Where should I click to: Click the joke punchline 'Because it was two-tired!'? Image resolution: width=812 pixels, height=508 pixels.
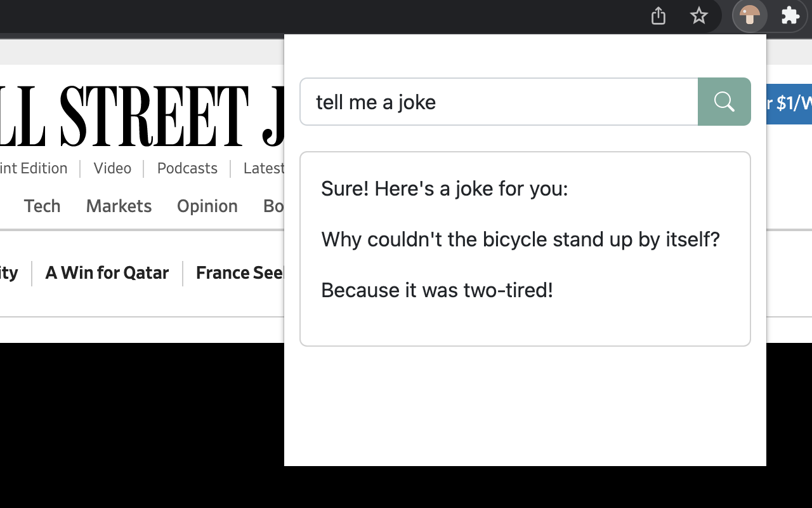tap(437, 290)
